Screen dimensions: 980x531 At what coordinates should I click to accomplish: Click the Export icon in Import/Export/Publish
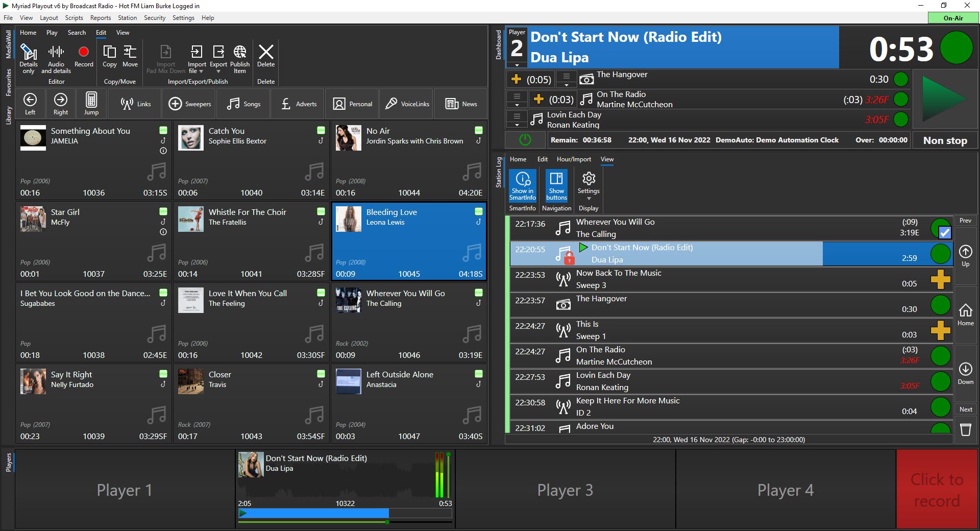(218, 56)
